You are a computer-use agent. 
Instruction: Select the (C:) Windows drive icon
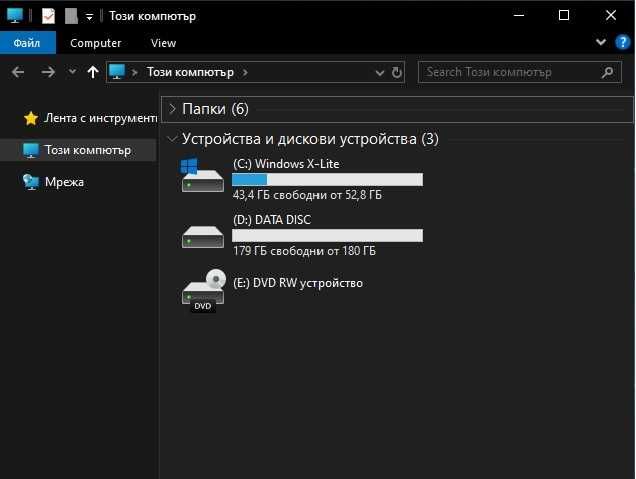202,175
